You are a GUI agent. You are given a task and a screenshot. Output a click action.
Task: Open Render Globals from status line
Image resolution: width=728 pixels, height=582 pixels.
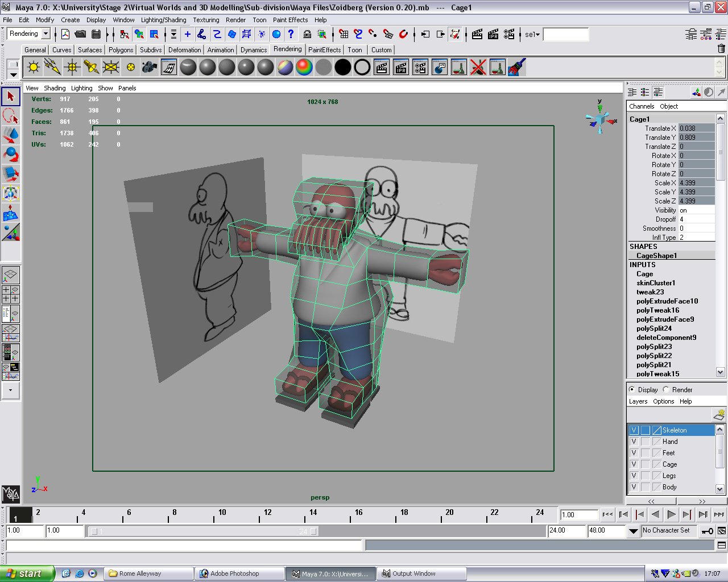(509, 34)
